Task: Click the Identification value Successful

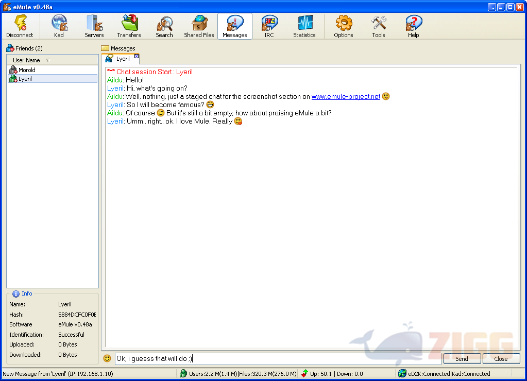Action: coord(71,335)
